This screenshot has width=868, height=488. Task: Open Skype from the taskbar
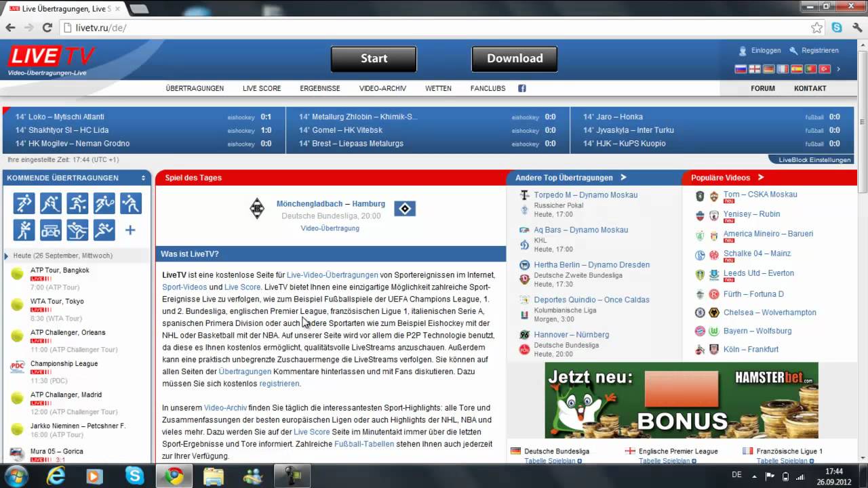134,476
